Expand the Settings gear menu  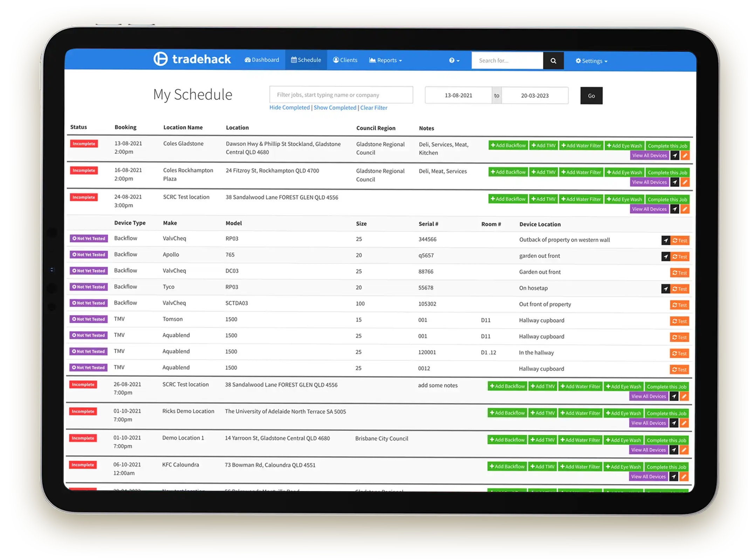tap(591, 61)
